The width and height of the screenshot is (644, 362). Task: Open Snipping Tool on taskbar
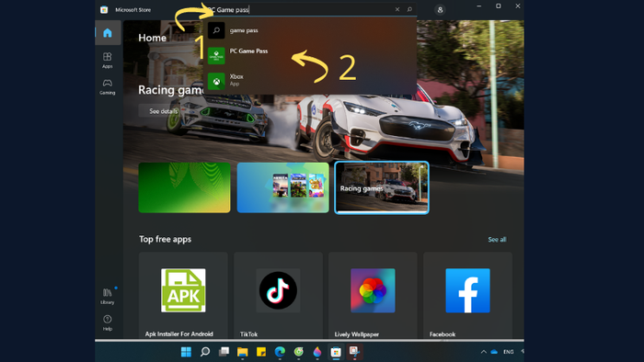click(x=354, y=352)
